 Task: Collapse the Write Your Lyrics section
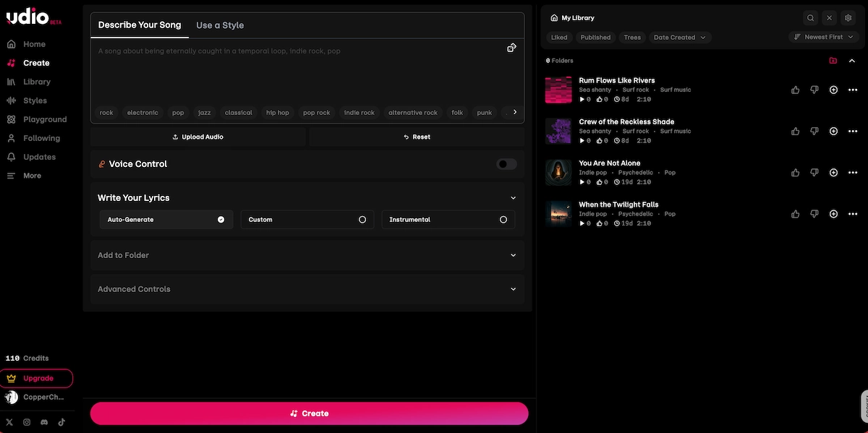click(514, 198)
